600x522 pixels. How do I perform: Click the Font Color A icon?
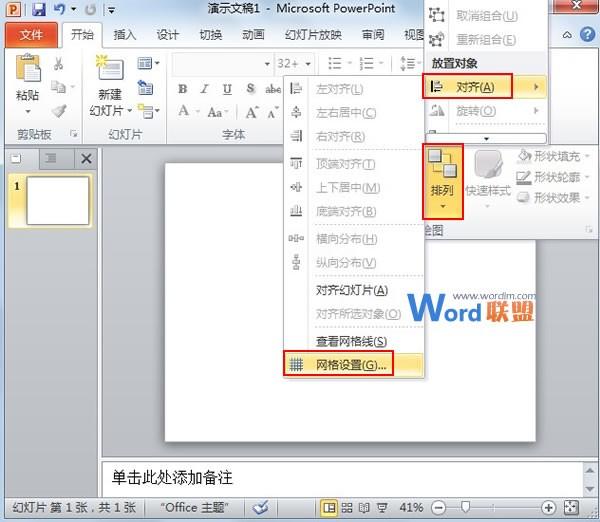184,111
